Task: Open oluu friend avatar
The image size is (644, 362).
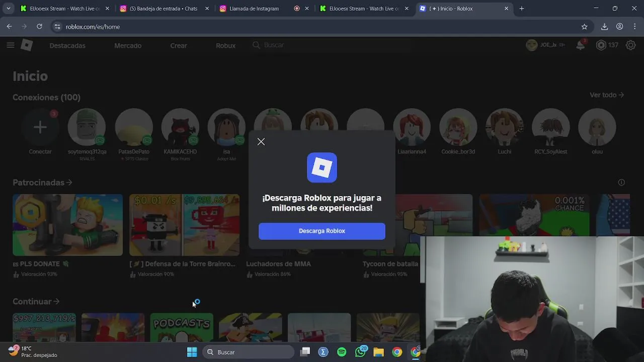Action: point(597,127)
